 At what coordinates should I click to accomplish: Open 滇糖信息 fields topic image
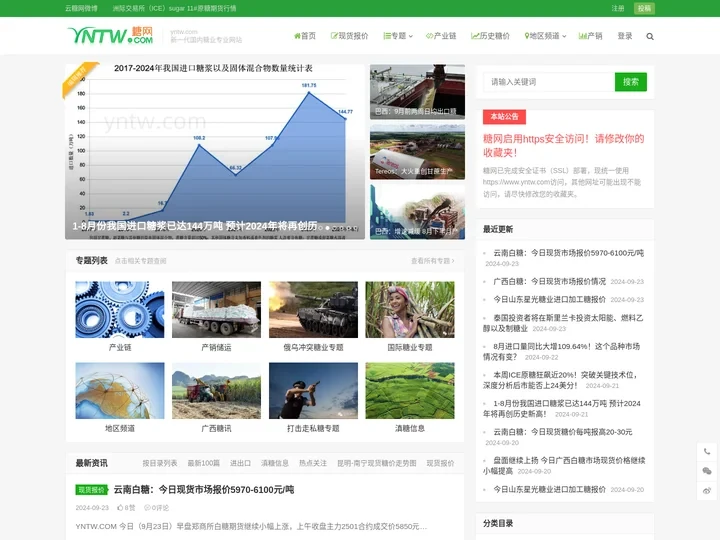[410, 391]
